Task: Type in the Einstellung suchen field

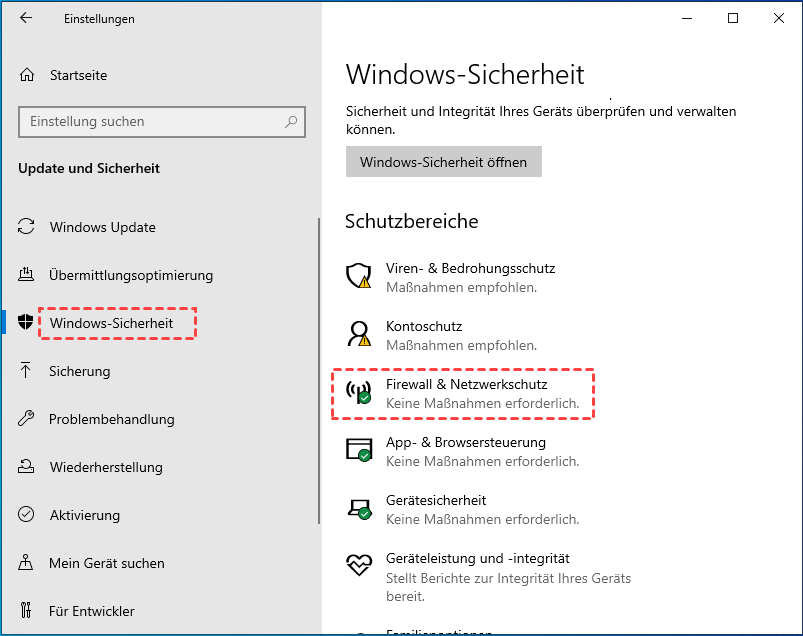Action: click(150, 122)
